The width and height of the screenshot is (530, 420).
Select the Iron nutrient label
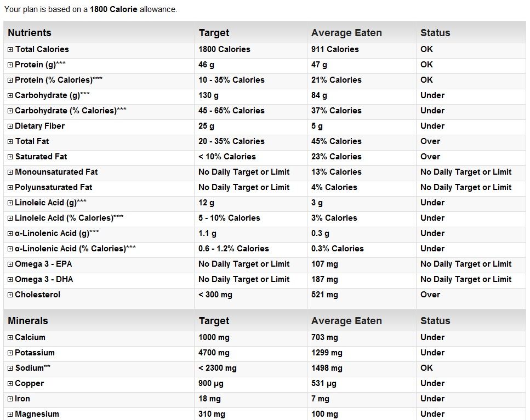click(22, 399)
